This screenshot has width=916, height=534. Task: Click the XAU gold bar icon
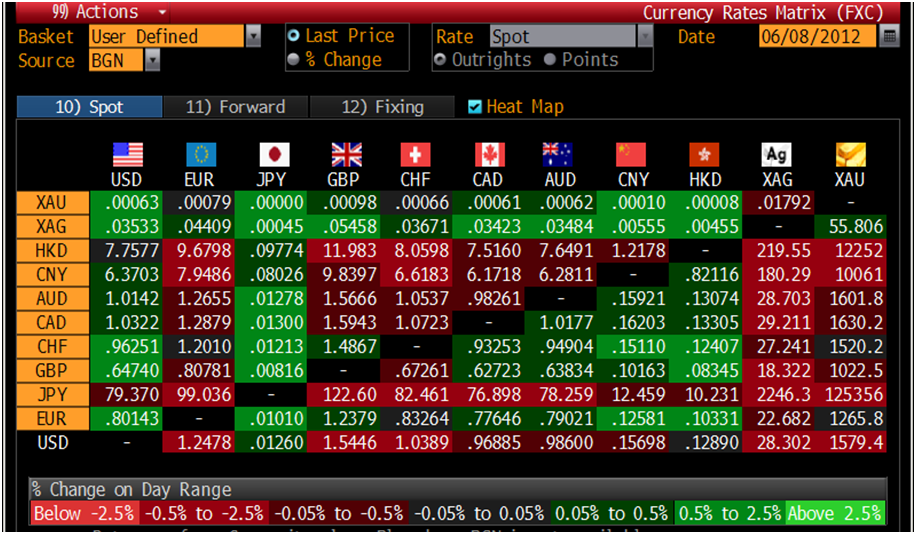(x=851, y=155)
